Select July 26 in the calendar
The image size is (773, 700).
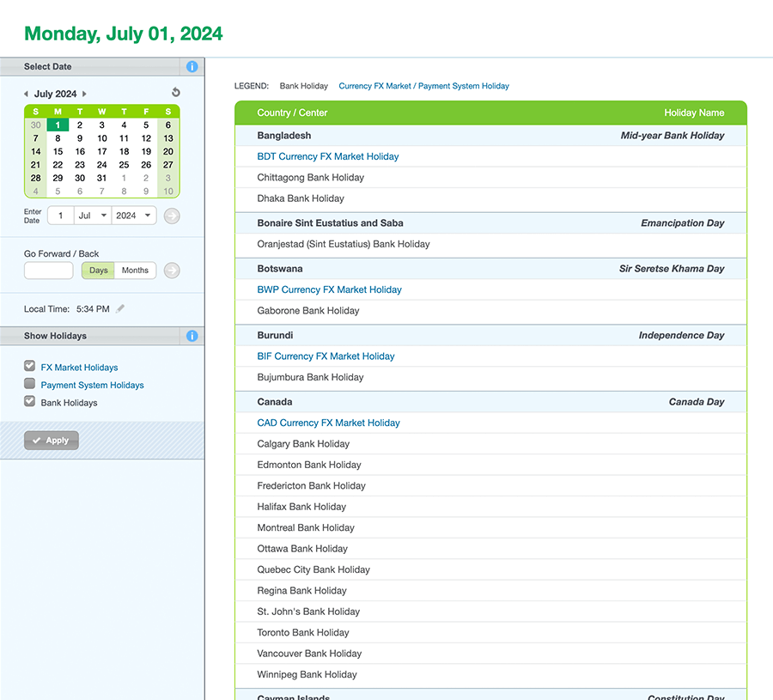[x=146, y=165]
